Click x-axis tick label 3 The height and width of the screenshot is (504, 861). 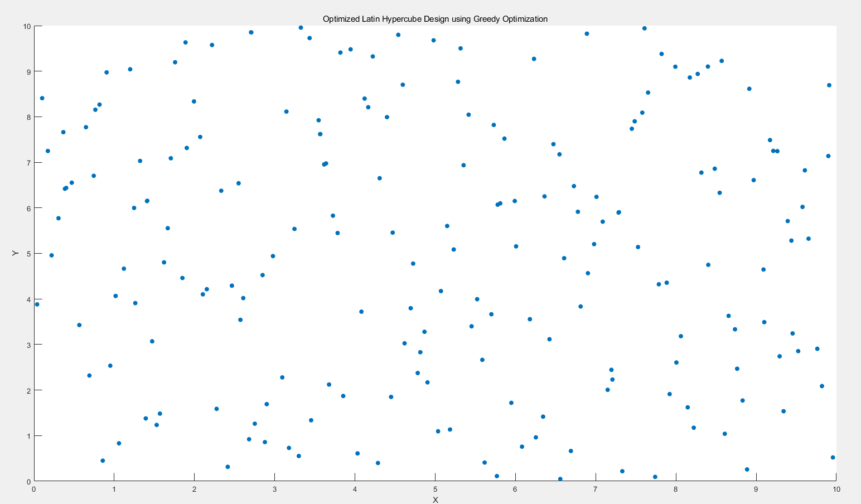[x=275, y=489]
